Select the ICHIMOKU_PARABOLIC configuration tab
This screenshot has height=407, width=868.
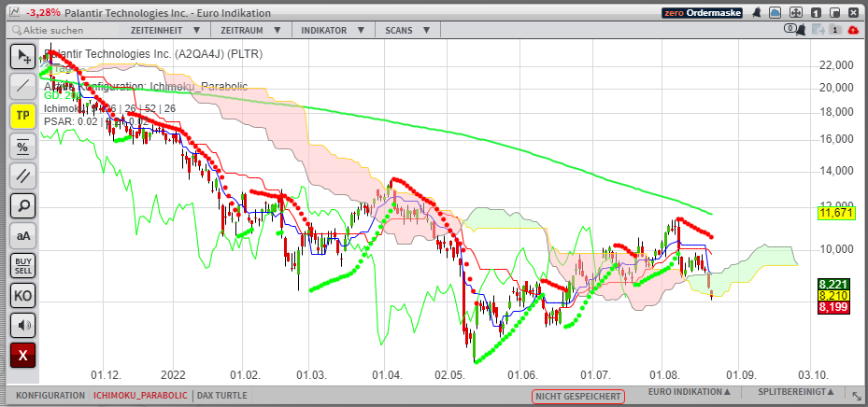(140, 396)
